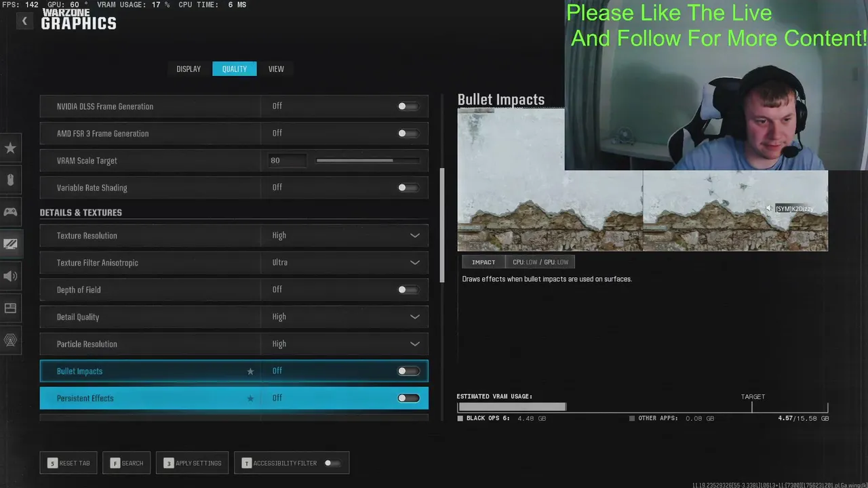The width and height of the screenshot is (868, 488).
Task: Select the Quality tab
Action: click(x=235, y=69)
